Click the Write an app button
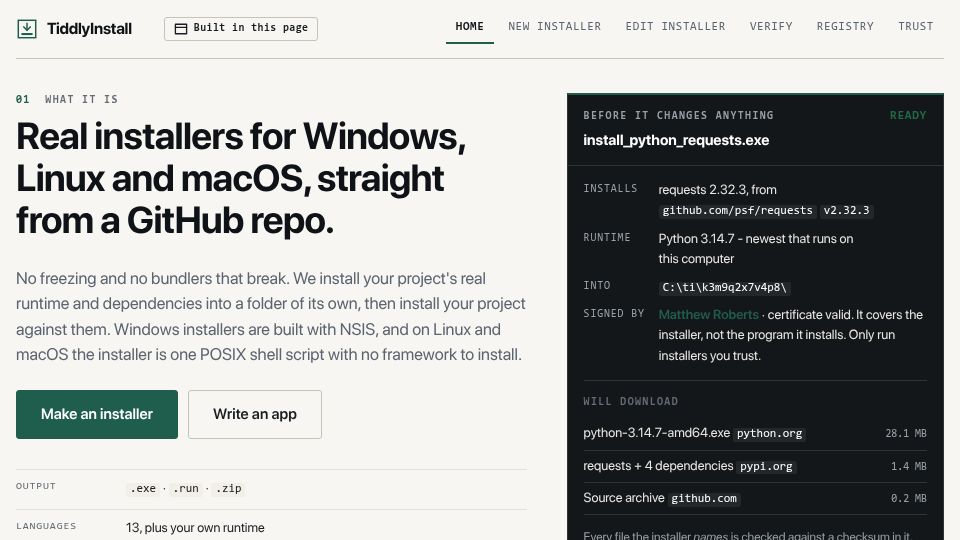The height and width of the screenshot is (540, 960). click(x=255, y=414)
